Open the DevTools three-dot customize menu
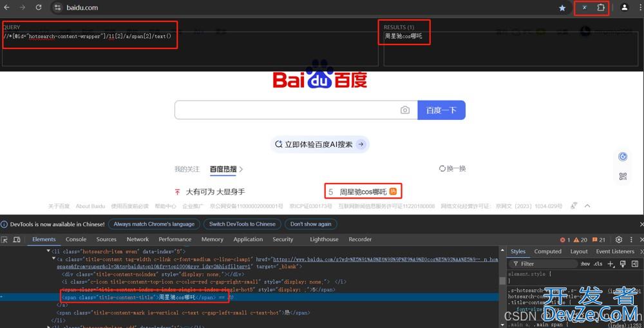644x328 pixels. [631, 240]
